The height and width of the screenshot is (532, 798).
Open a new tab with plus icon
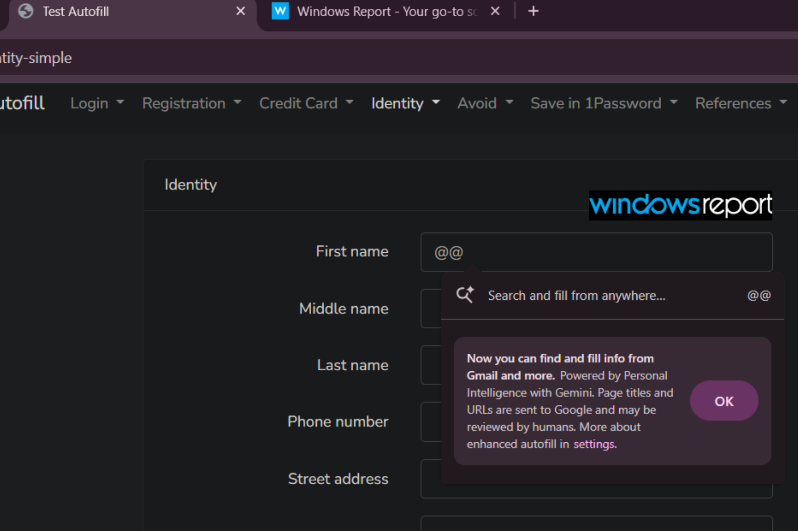coord(533,11)
